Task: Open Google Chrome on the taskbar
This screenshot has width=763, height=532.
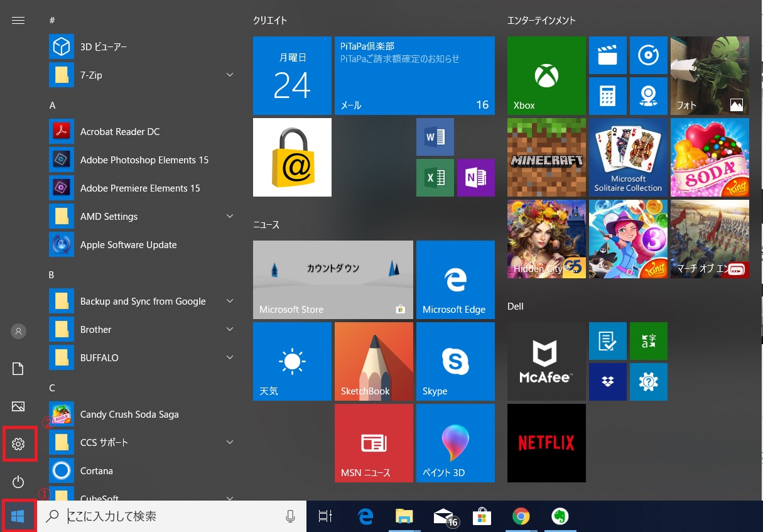Action: 521,516
